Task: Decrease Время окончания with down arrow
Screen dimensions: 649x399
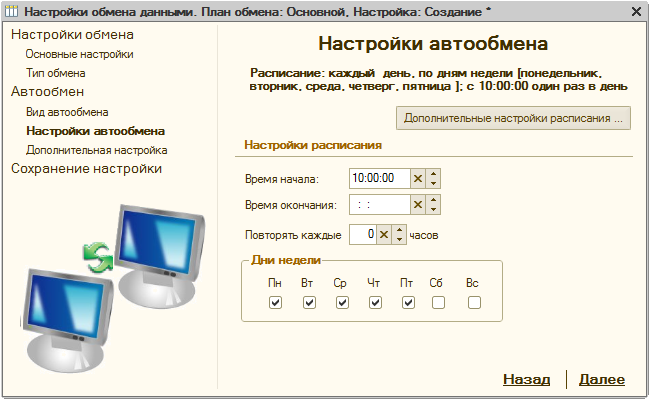Action: (x=433, y=209)
